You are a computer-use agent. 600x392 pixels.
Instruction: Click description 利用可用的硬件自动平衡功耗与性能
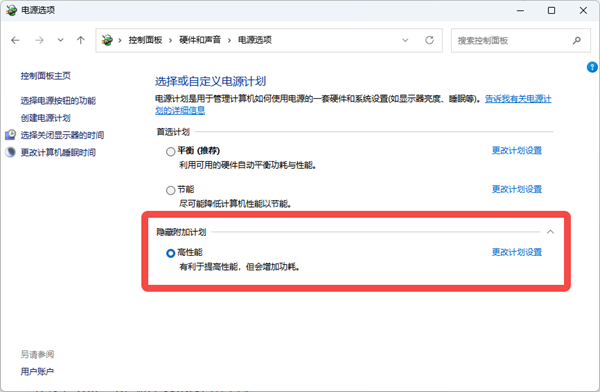(x=248, y=165)
